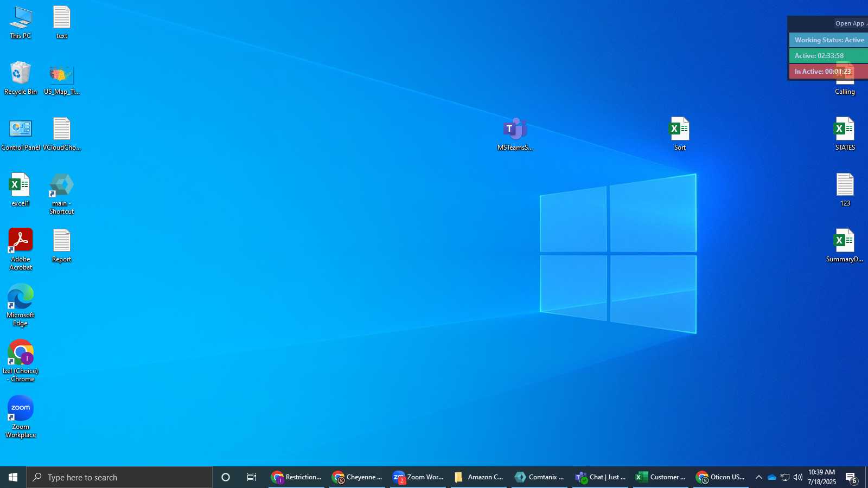Select the 'text' document icon on desktop
Screen dimensions: 868x488
click(x=62, y=23)
